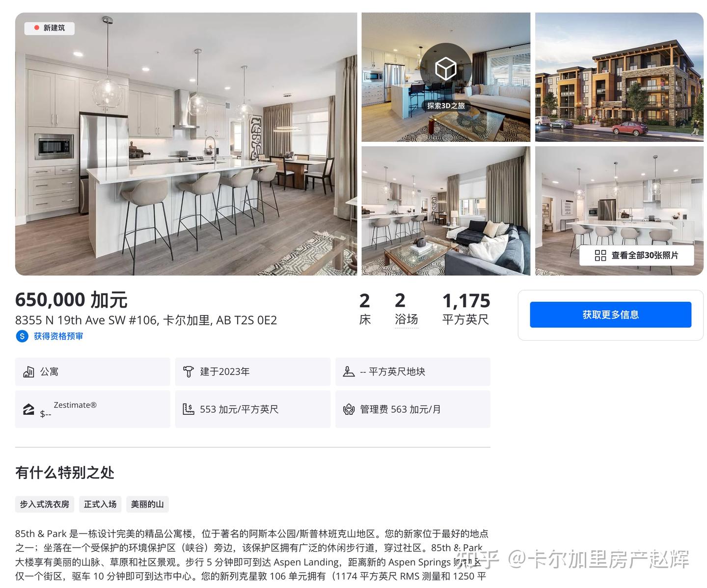
Task: Open the 3D tour cube icon
Action: (x=445, y=69)
